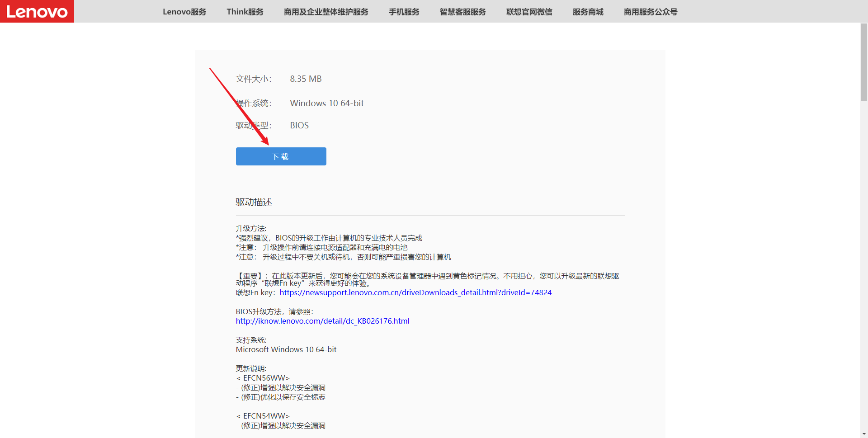
Task: Click the blue 下载 download button
Action: (281, 156)
